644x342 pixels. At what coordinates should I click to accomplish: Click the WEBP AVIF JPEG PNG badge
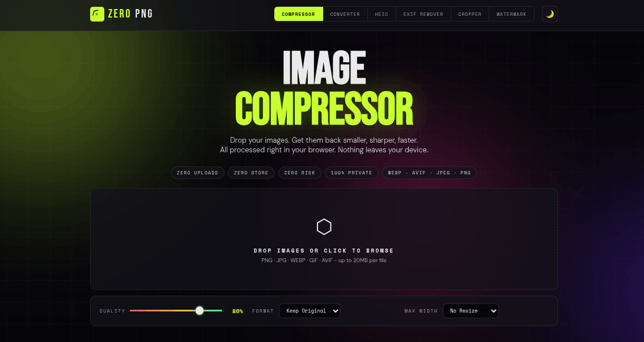(x=429, y=173)
